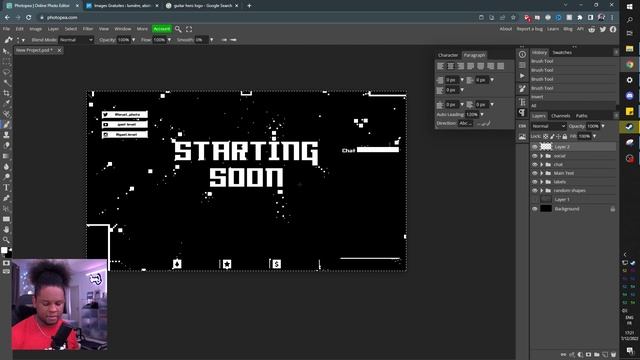Viewport: 640px width, 360px height.
Task: Switch to the Character tab
Action: 448,55
